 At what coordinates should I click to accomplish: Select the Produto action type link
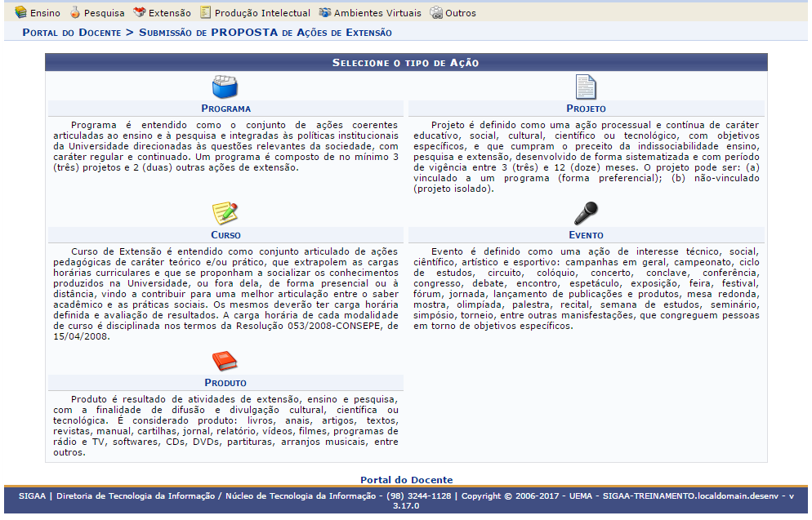coord(225,383)
